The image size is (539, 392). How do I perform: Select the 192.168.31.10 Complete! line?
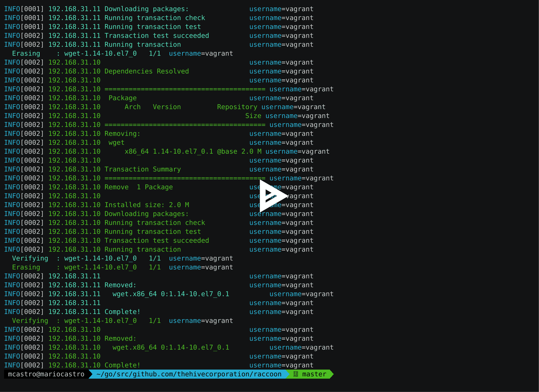point(159,365)
